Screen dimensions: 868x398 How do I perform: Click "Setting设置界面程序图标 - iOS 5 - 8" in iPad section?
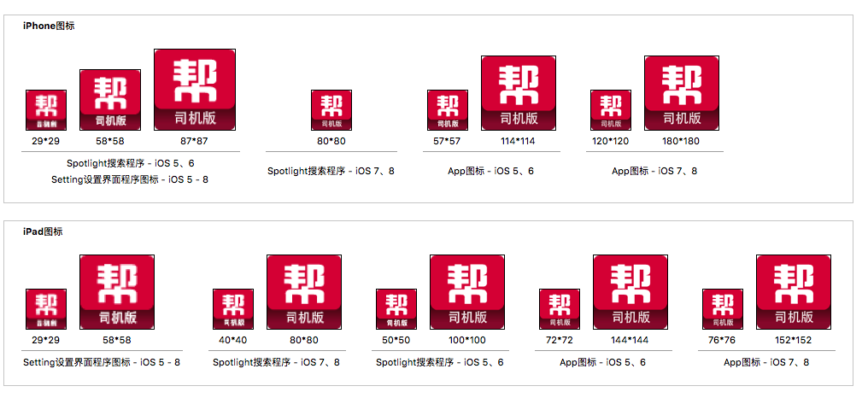[x=102, y=363]
